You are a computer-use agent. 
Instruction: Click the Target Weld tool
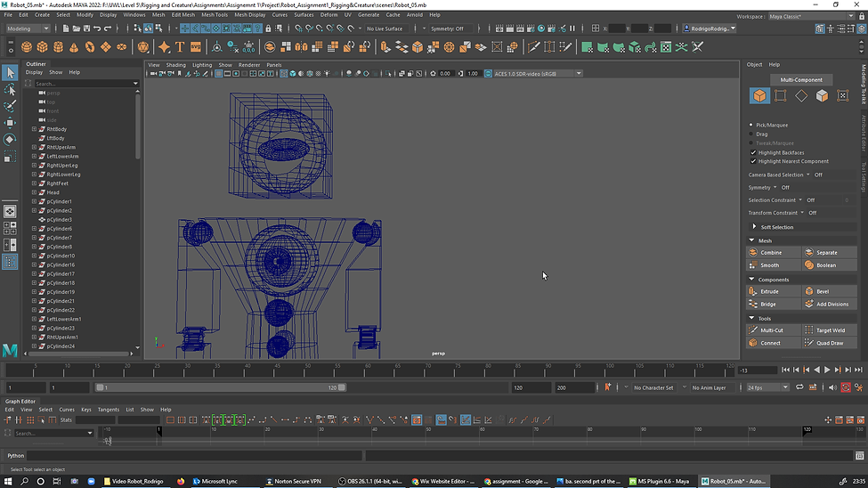(830, 330)
